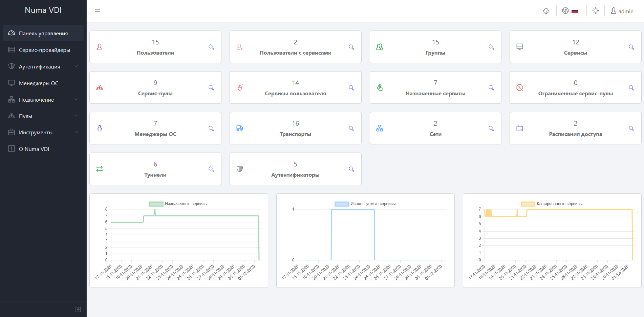This screenshot has width=644, height=317.
Task: Open the language selector with Russian flag
Action: click(x=570, y=11)
